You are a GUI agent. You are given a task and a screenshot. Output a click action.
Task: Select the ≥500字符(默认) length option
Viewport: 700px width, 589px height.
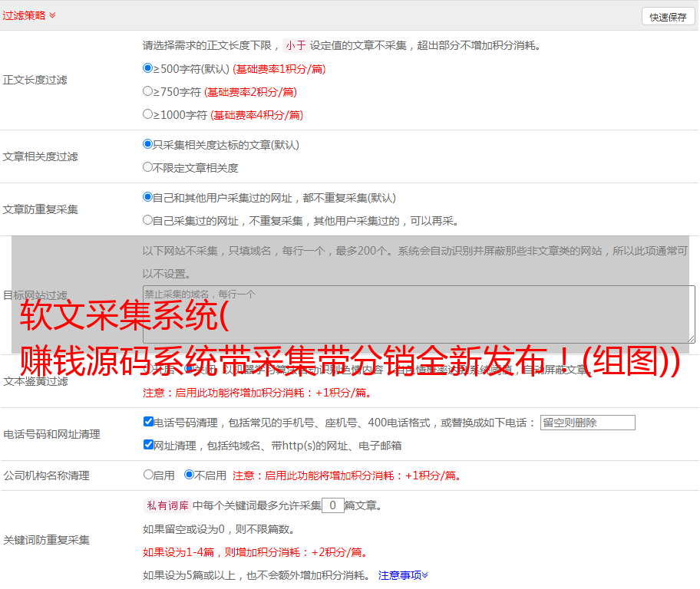pos(148,68)
